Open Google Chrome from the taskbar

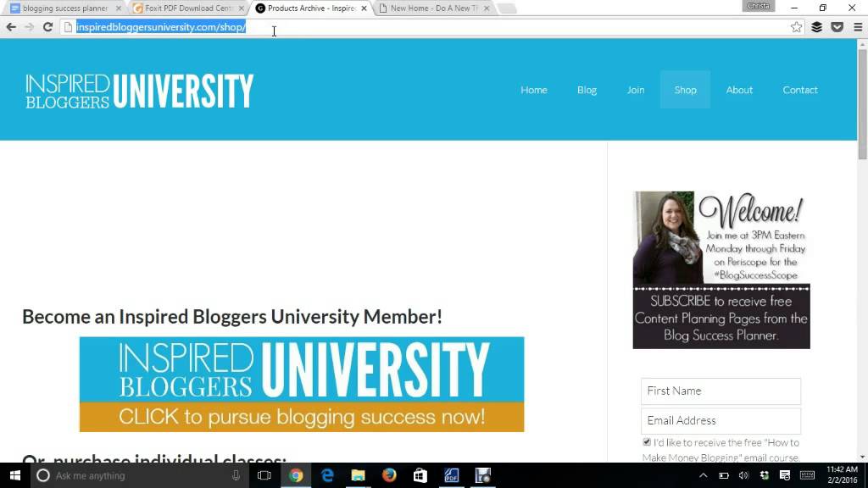click(x=296, y=475)
